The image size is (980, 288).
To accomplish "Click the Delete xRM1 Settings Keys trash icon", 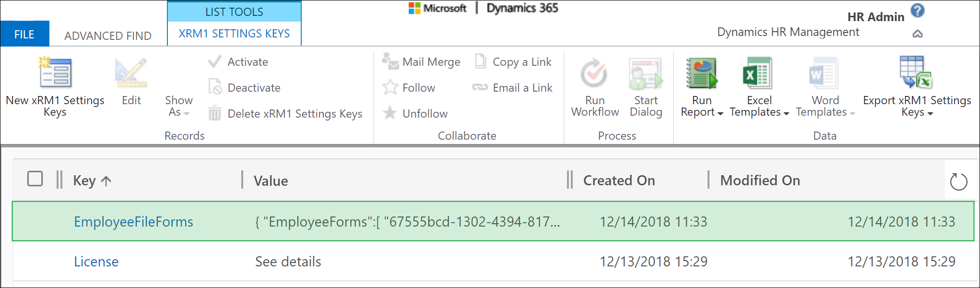I will click(x=214, y=114).
